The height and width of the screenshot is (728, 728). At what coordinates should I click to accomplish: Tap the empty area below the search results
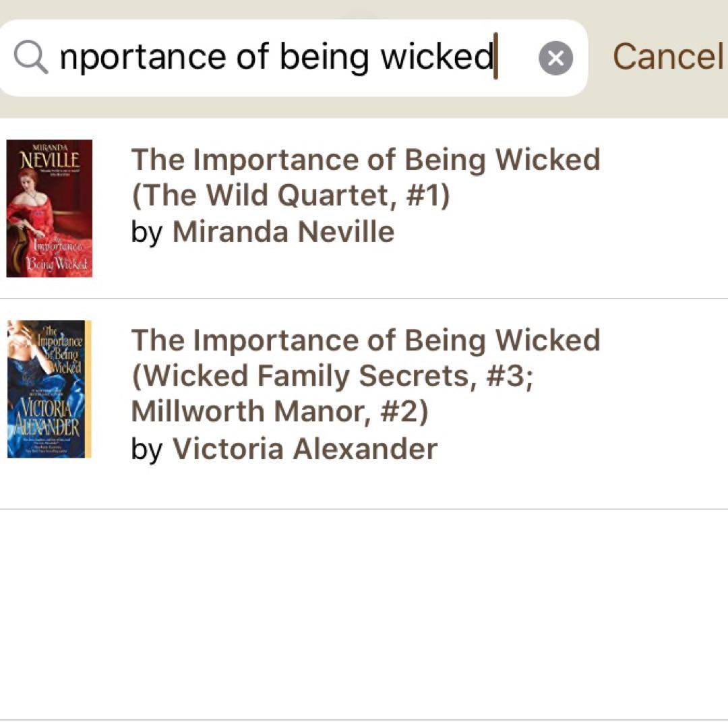364,614
